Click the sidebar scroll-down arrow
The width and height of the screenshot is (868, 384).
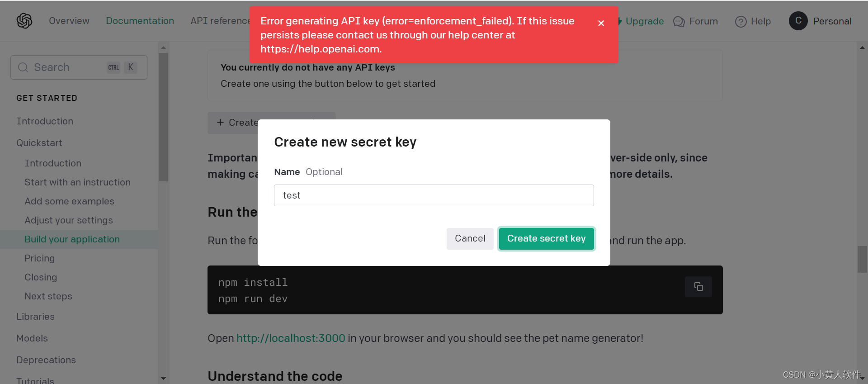[163, 378]
